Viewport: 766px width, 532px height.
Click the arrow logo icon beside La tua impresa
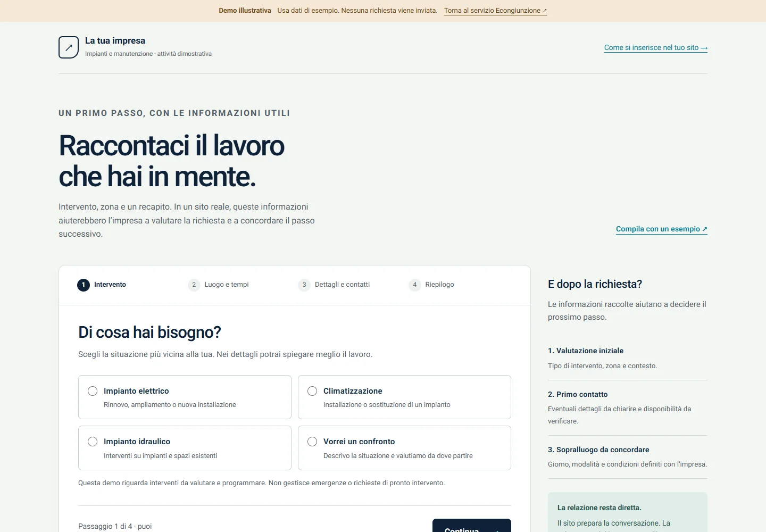click(x=69, y=47)
